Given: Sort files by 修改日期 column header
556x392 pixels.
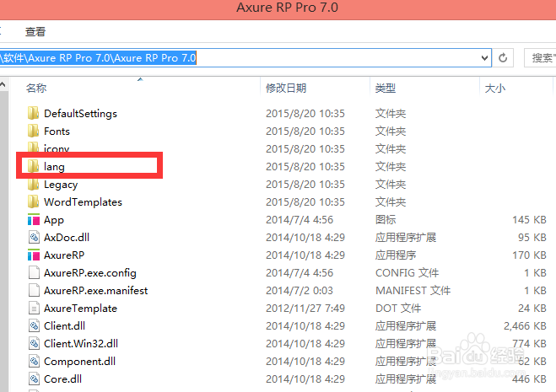Looking at the screenshot, I should [286, 88].
